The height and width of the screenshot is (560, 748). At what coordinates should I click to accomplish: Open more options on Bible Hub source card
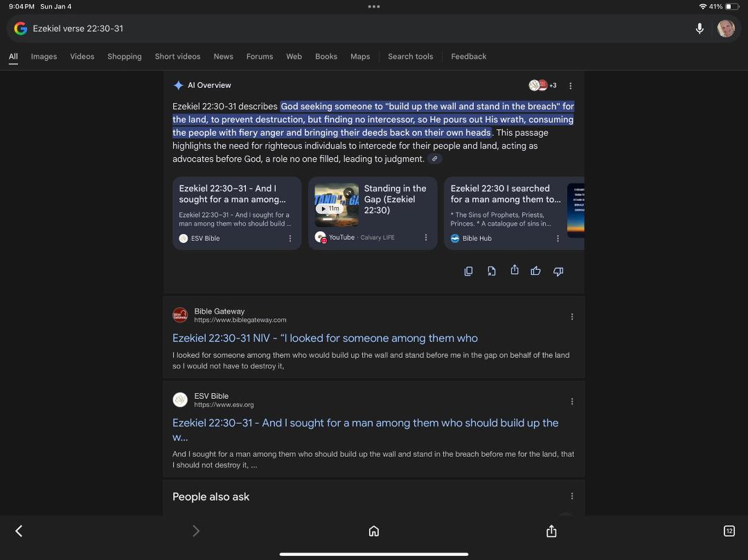coord(558,238)
